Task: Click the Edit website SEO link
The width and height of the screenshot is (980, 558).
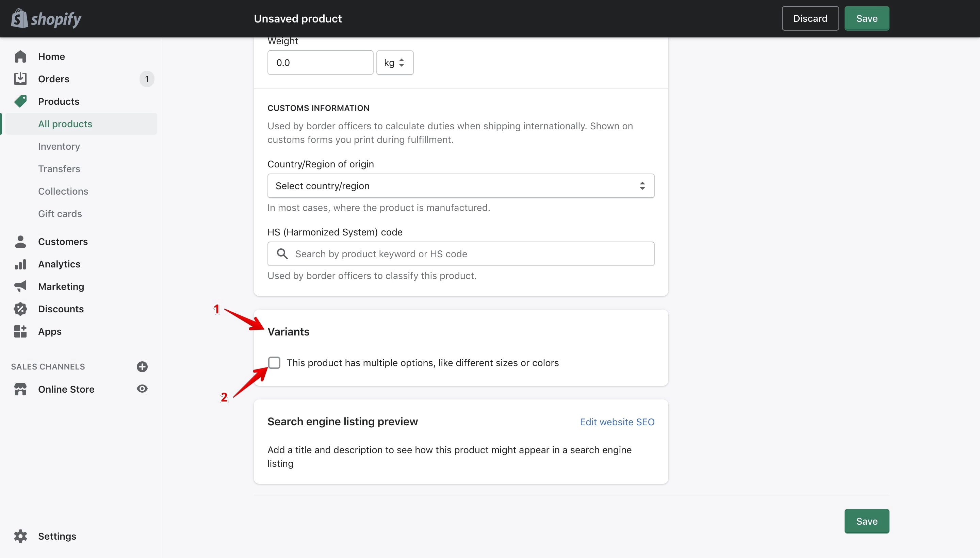Action: pyautogui.click(x=617, y=422)
